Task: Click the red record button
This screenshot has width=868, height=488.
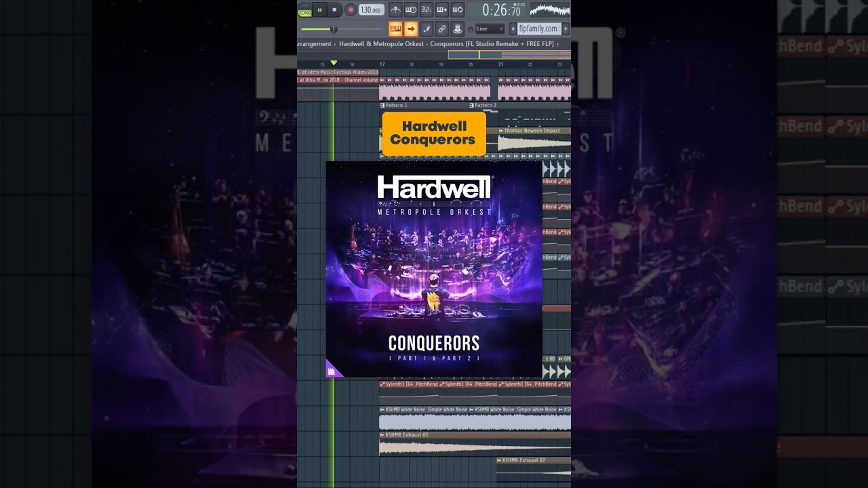Action: coord(350,9)
